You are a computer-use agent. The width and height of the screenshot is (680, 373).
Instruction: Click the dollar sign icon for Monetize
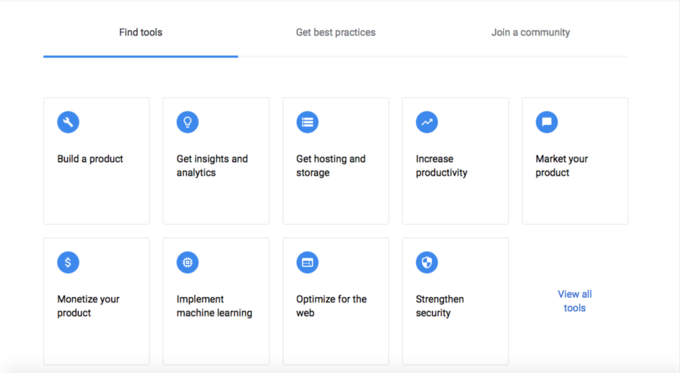tap(68, 262)
